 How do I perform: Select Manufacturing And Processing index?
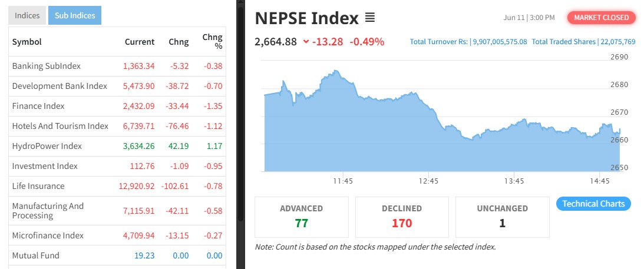click(x=48, y=211)
